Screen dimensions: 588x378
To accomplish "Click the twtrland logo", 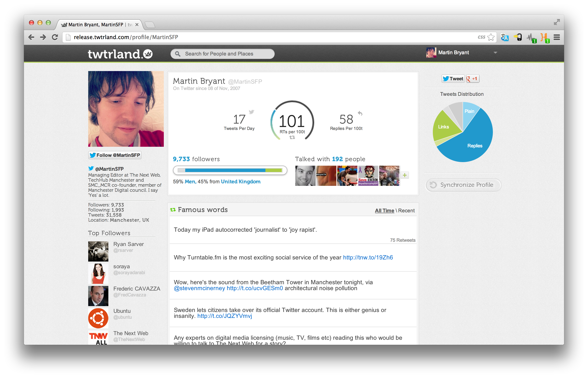I will tap(120, 54).
